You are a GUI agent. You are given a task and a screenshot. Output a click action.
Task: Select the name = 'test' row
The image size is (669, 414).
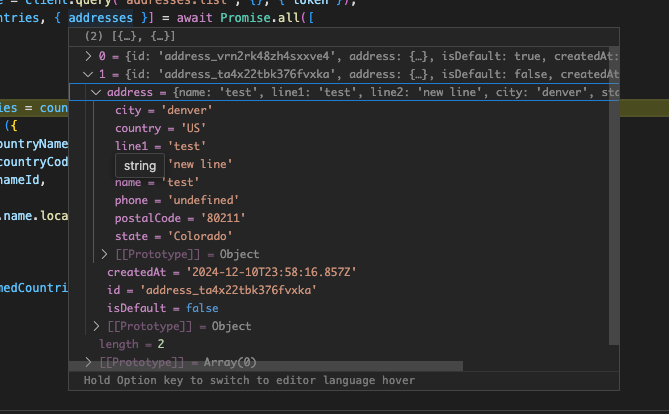157,182
